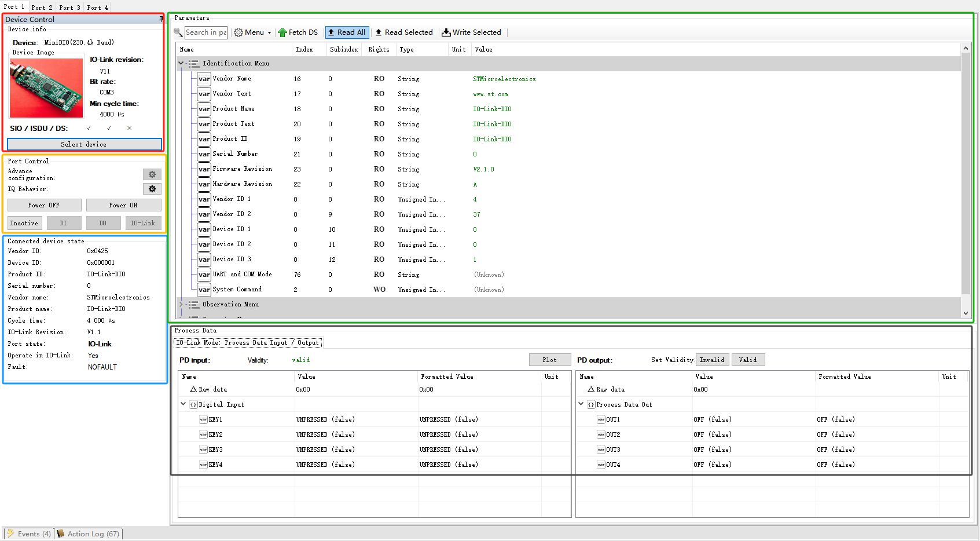Click scrollbar down arrow in Parameters
The width and height of the screenshot is (980, 541).
pyautogui.click(x=966, y=313)
